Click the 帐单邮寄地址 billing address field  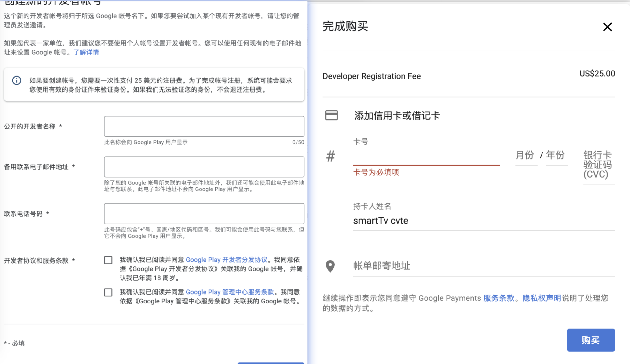pos(483,266)
